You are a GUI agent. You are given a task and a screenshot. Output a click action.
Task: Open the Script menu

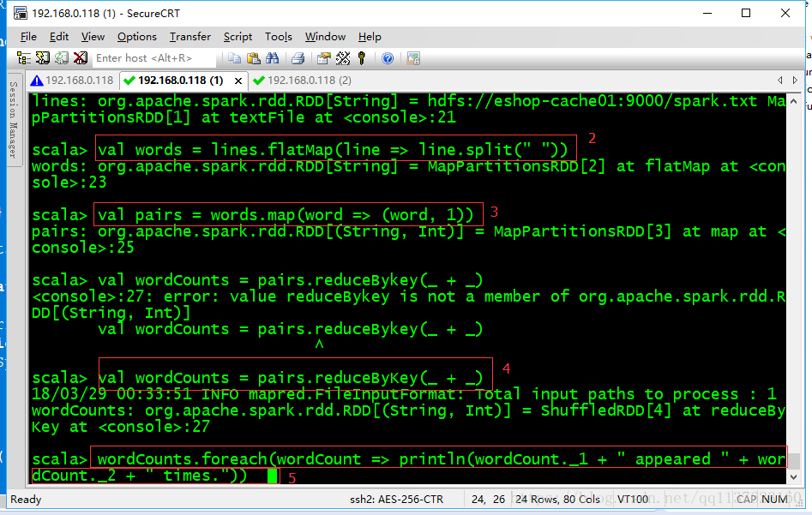(238, 37)
